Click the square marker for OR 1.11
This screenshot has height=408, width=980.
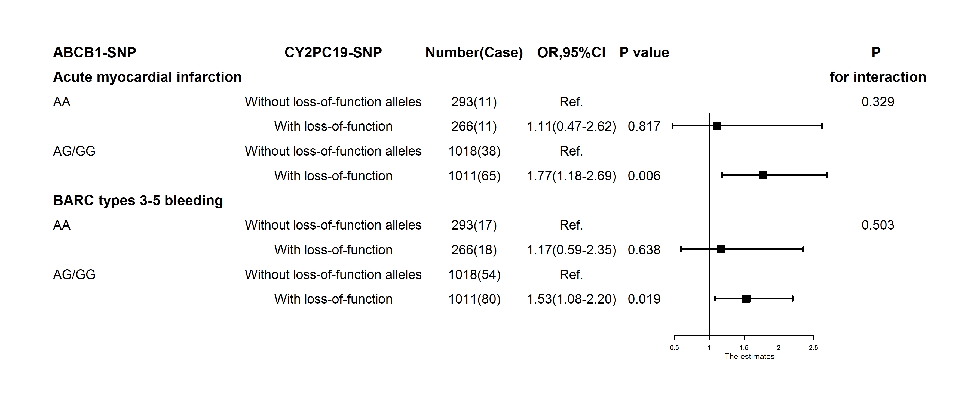[717, 126]
